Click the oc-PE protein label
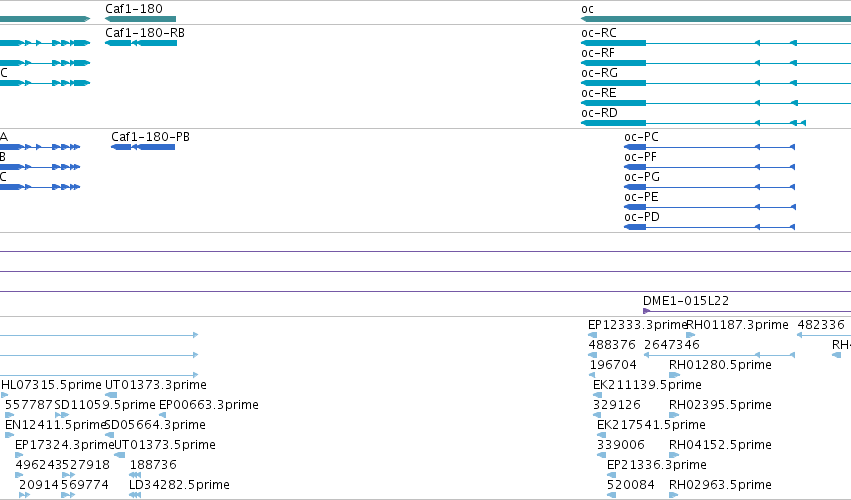 (x=641, y=197)
